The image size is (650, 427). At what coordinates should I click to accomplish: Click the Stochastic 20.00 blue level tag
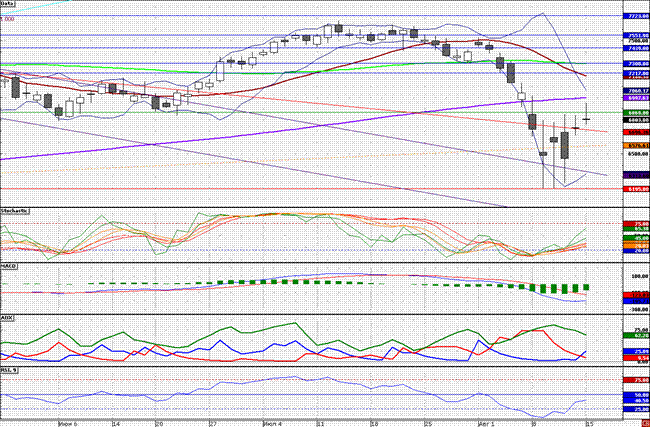tap(638, 251)
